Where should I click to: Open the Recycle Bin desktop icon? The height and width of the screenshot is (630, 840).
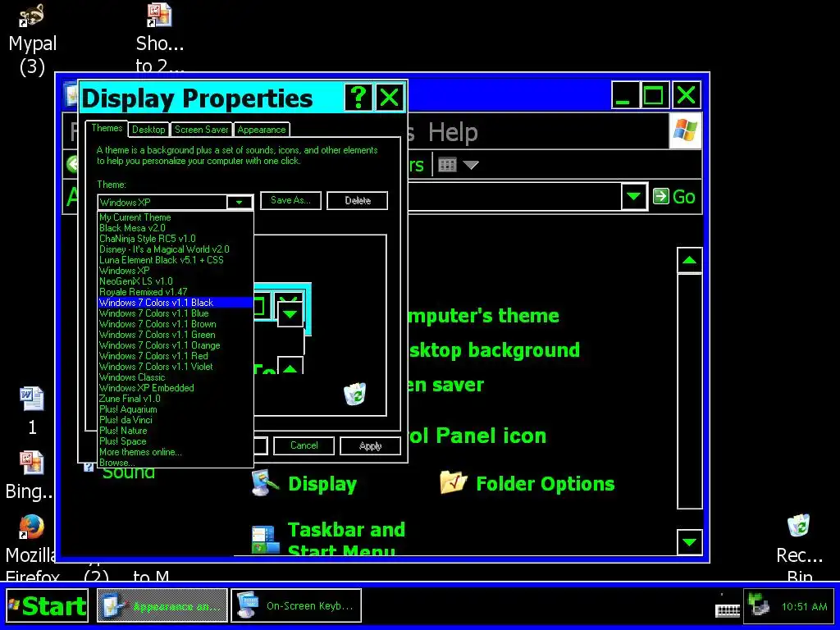click(799, 546)
